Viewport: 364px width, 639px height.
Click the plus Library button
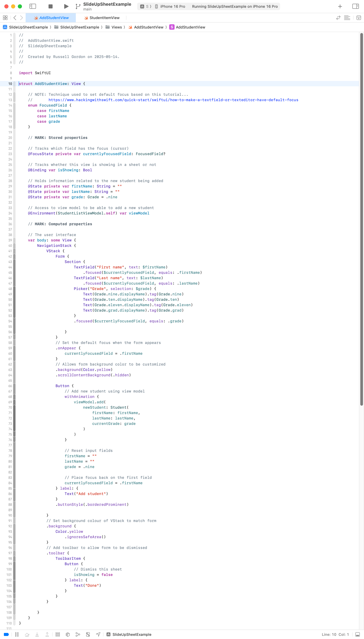pos(340,6)
